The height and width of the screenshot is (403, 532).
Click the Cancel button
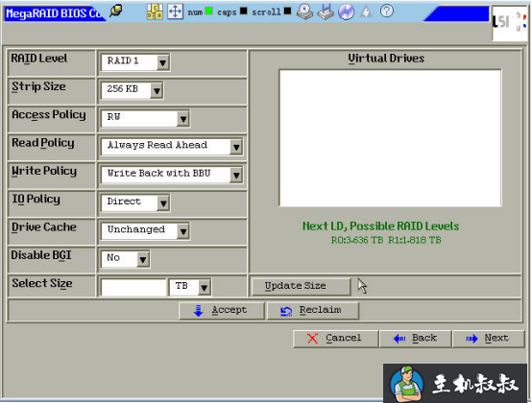click(x=335, y=339)
